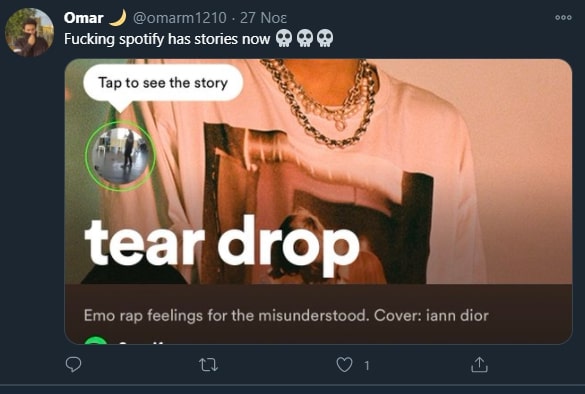Open Omar's profile picture avatar
The image size is (585, 394).
point(29,32)
